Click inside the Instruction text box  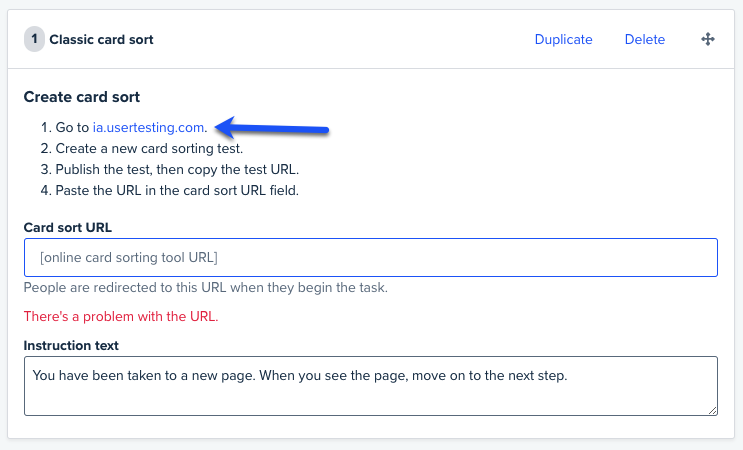pos(371,386)
